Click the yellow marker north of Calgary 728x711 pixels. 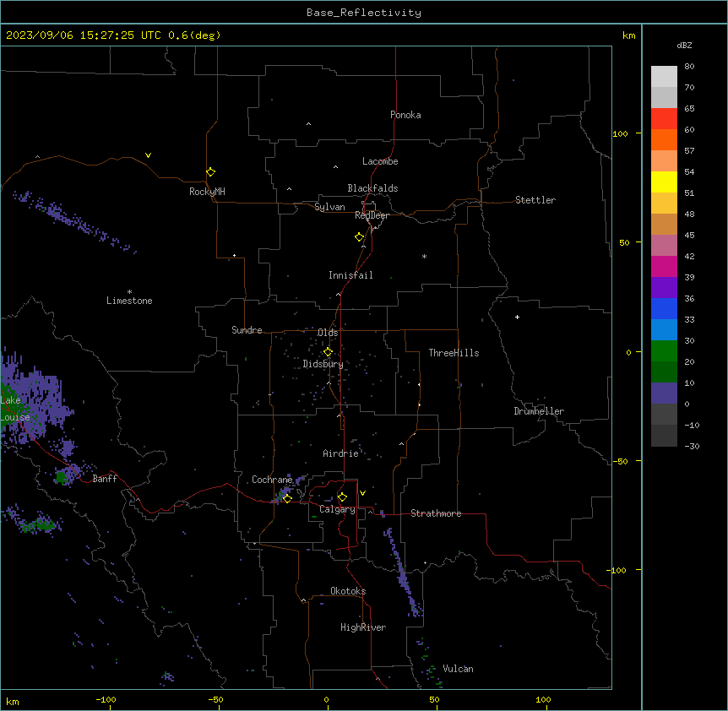click(x=342, y=497)
